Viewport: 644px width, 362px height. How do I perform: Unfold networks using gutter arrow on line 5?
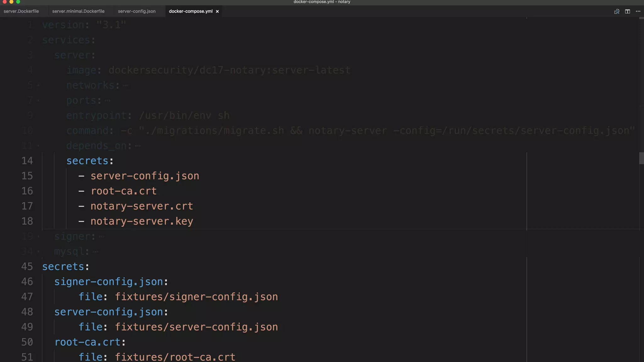click(x=38, y=85)
